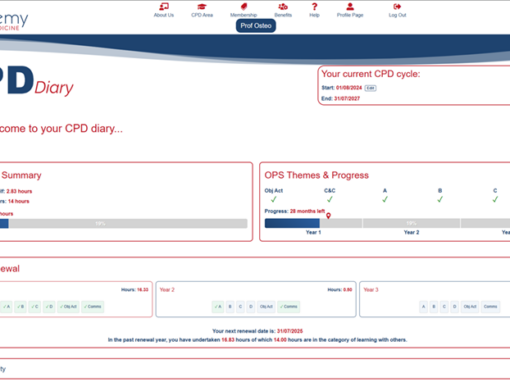Click the Help question mark icon
The width and height of the screenshot is (510, 382).
point(314,7)
